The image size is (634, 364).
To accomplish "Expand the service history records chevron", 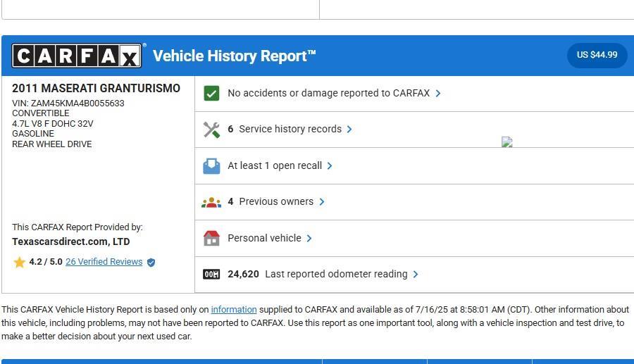I will [x=349, y=130].
